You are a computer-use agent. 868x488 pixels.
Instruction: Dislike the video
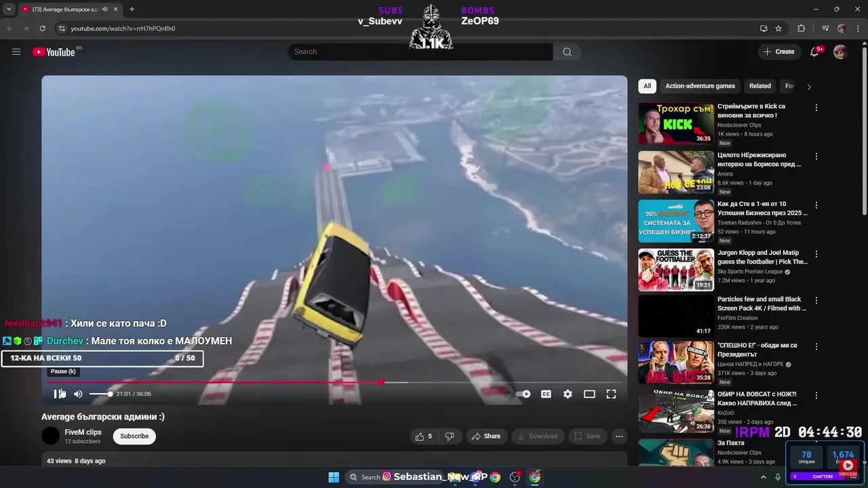450,436
